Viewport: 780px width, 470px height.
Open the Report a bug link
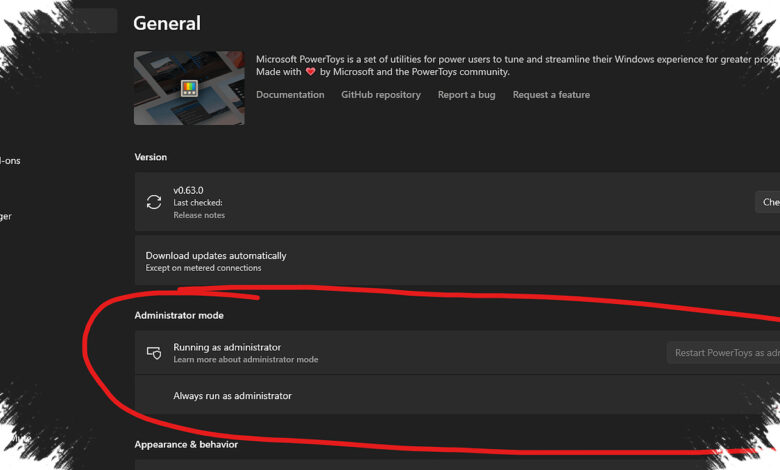pyautogui.click(x=467, y=94)
